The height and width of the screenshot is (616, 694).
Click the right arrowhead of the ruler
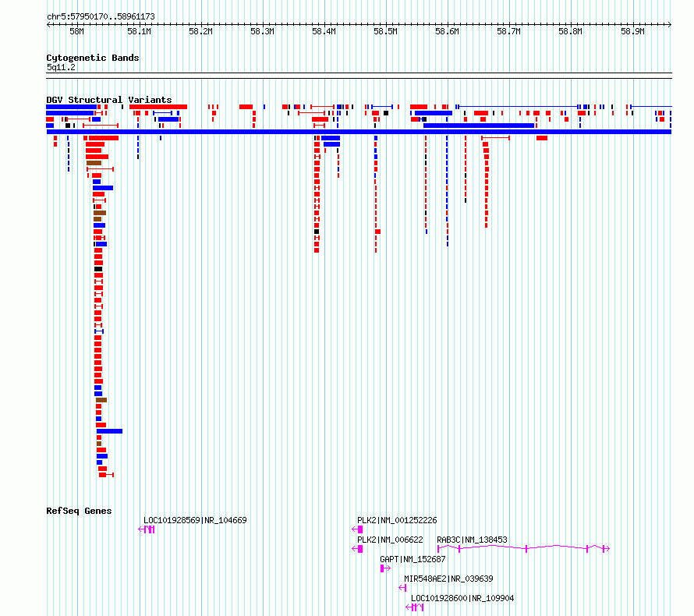point(669,24)
